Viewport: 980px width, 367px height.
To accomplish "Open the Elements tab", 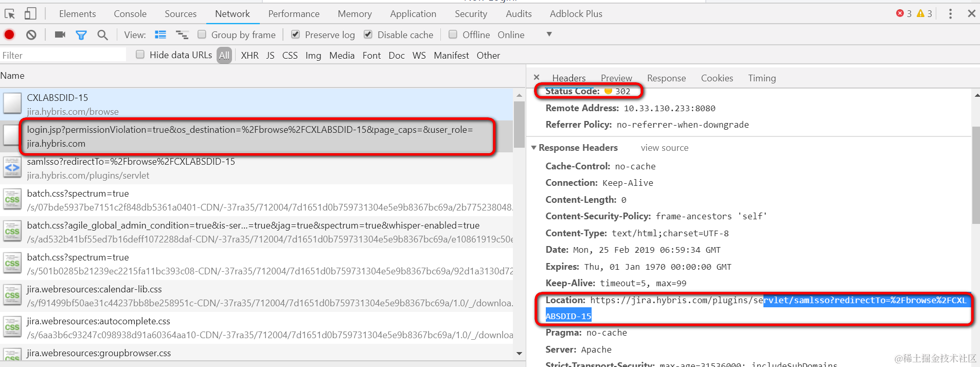I will (77, 14).
